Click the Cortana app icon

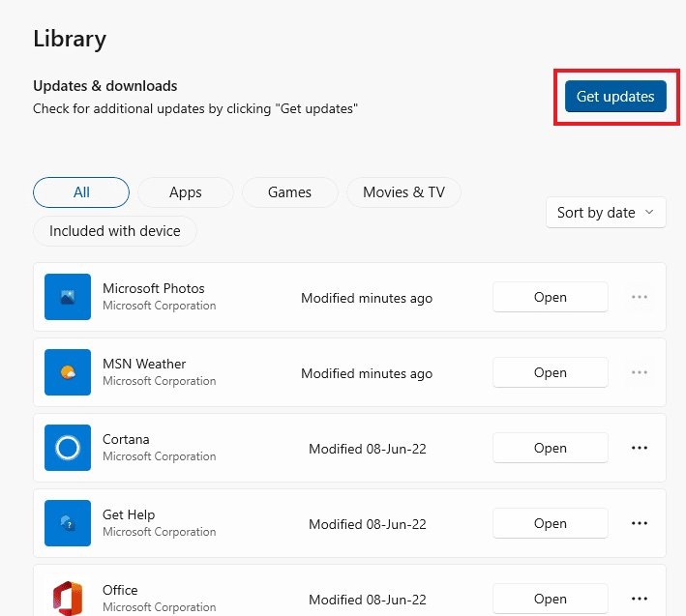click(x=68, y=448)
